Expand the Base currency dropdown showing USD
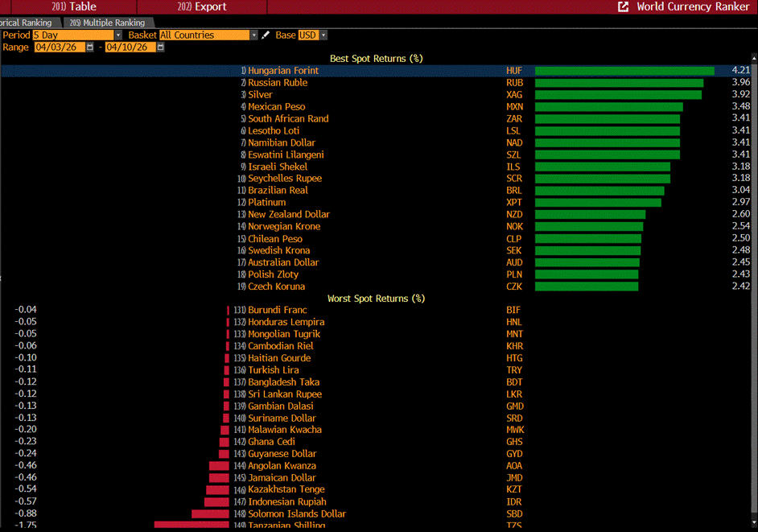 click(x=323, y=35)
